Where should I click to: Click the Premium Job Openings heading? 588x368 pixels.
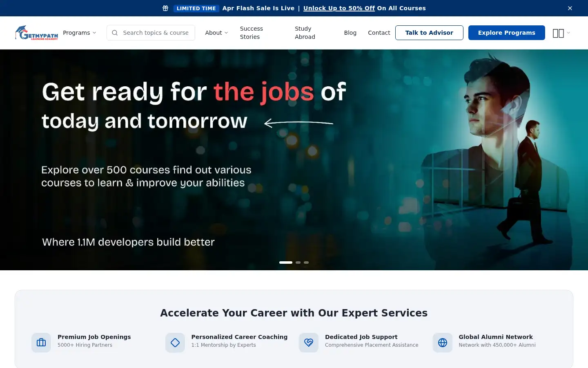[x=94, y=337]
